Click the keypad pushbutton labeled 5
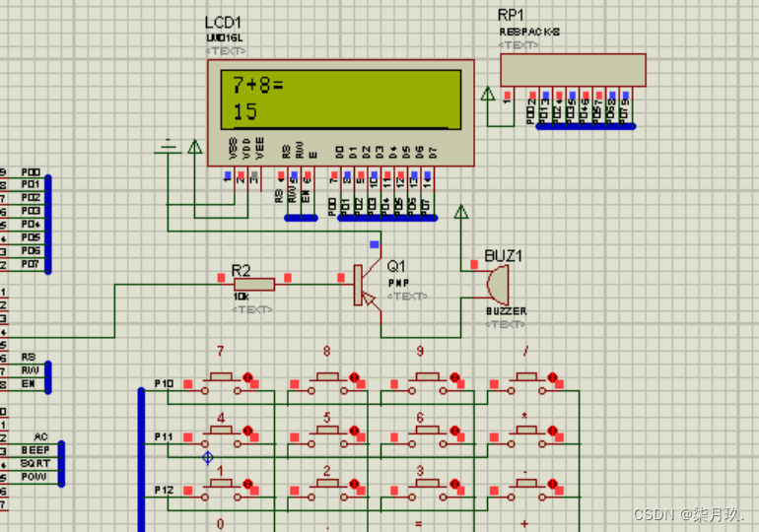 tap(327, 436)
